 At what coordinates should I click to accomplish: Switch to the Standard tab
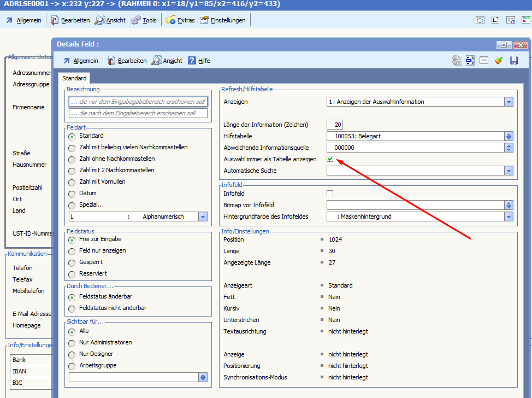[x=74, y=78]
